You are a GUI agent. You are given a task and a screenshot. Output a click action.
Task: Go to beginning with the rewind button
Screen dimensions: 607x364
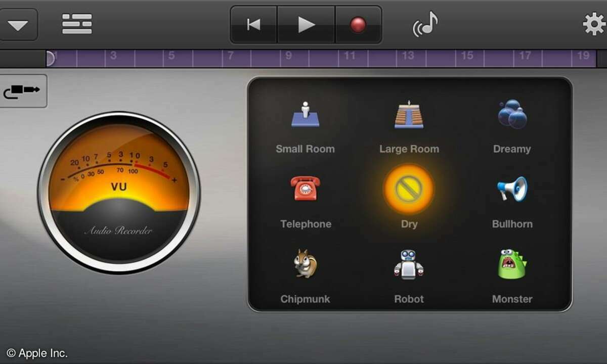pyautogui.click(x=253, y=25)
